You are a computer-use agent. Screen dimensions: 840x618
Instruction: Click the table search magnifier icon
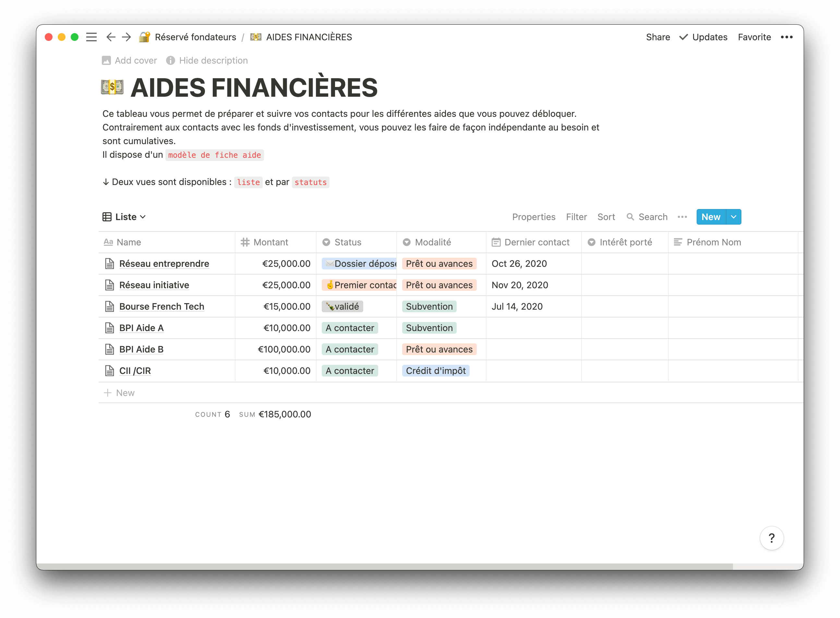[x=630, y=217]
